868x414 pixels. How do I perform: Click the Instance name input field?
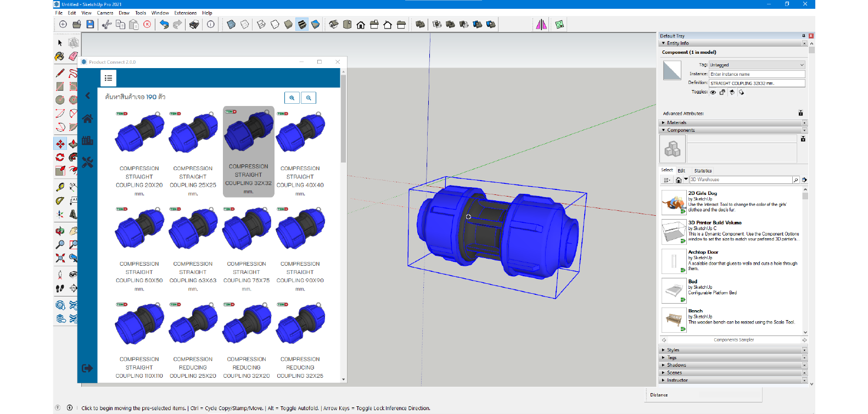[757, 74]
